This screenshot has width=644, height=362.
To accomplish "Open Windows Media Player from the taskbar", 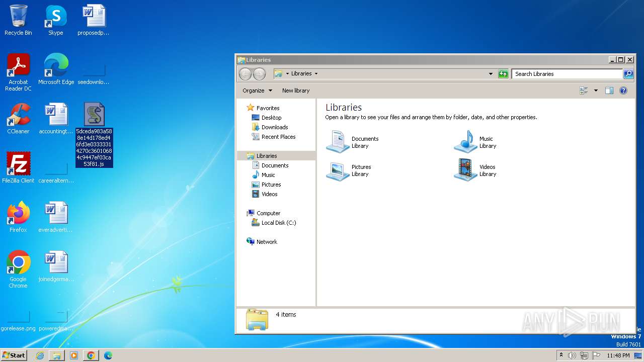I will (x=74, y=355).
